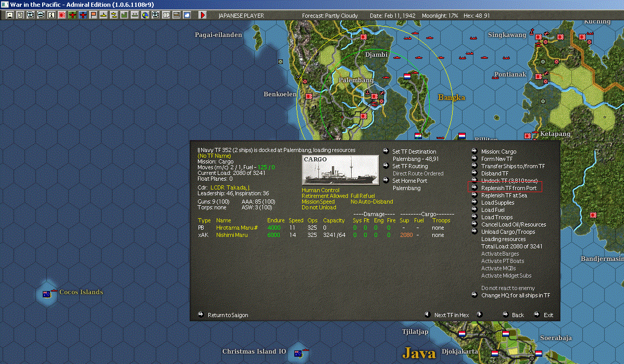The width and height of the screenshot is (624, 364).
Task: Toggle Human Control setting
Action: coord(320,190)
